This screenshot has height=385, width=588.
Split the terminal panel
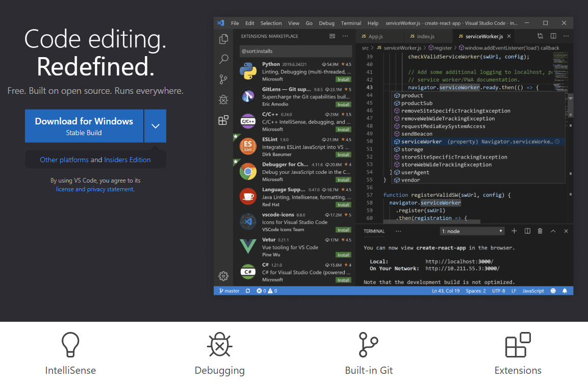click(527, 231)
